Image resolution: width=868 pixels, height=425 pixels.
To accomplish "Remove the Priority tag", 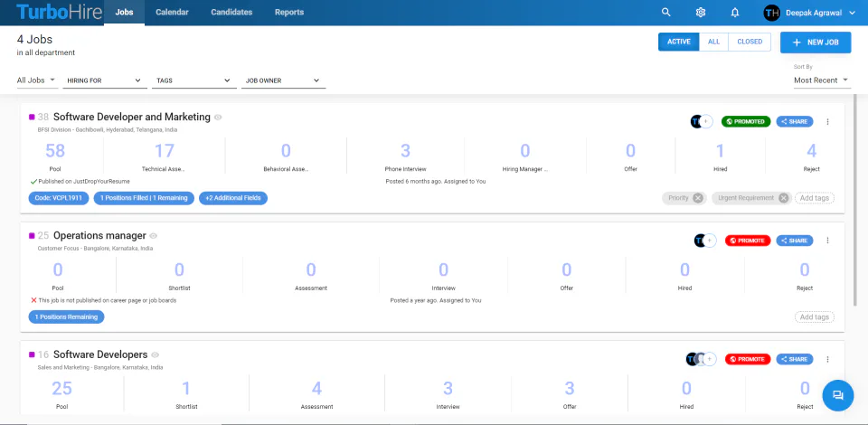I will pyautogui.click(x=698, y=198).
